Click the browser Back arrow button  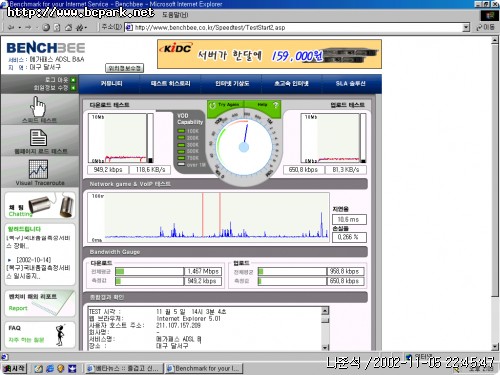(x=11, y=27)
